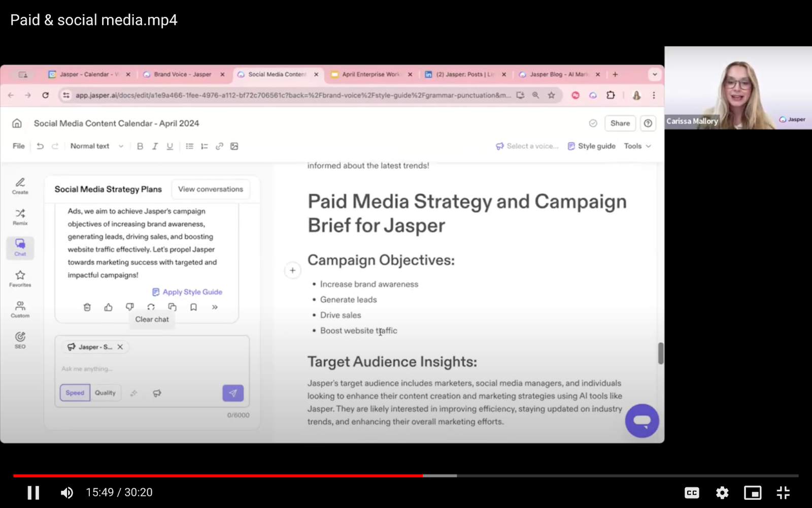812x508 pixels.
Task: Click the Share button
Action: pyautogui.click(x=620, y=123)
